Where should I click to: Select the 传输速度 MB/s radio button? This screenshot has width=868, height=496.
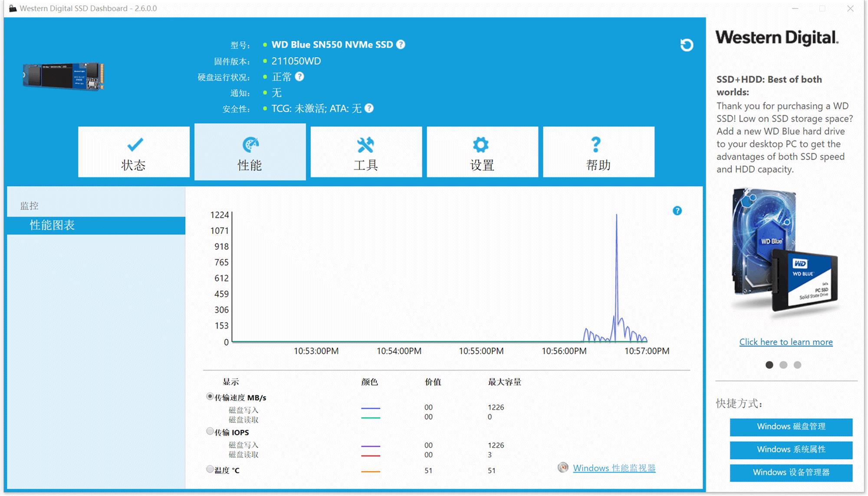pyautogui.click(x=210, y=396)
